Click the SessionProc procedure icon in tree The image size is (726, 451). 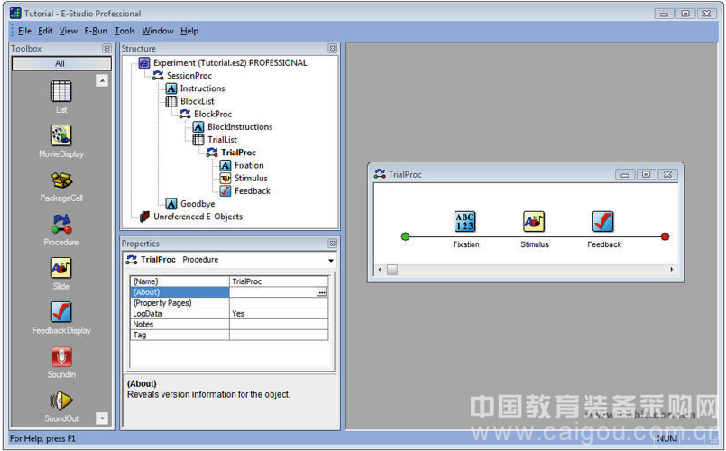coord(157,75)
